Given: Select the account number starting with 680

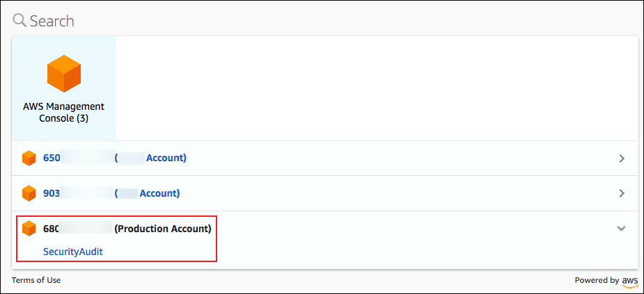Looking at the screenshot, I should [52, 228].
